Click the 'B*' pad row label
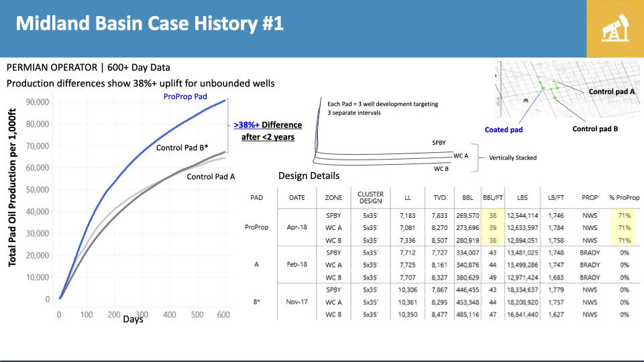 (x=257, y=302)
